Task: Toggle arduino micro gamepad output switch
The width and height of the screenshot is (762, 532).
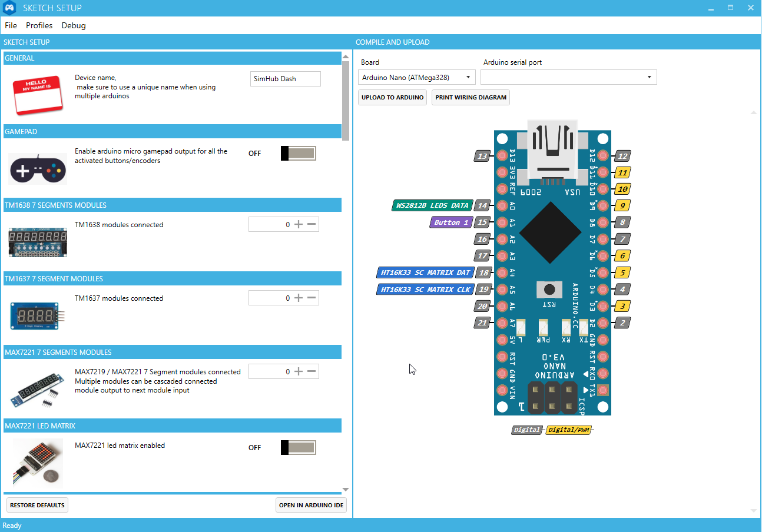Action: tap(299, 154)
